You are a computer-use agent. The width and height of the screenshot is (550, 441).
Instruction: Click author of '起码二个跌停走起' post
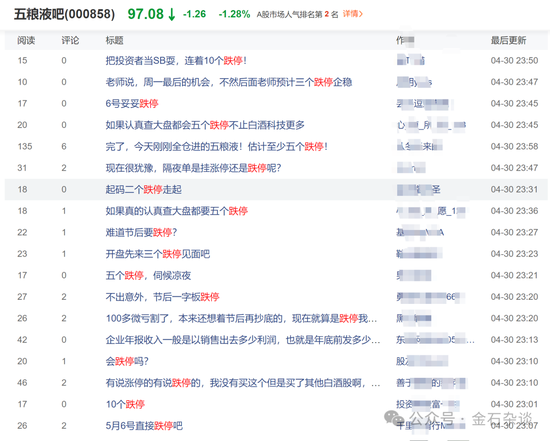point(418,189)
